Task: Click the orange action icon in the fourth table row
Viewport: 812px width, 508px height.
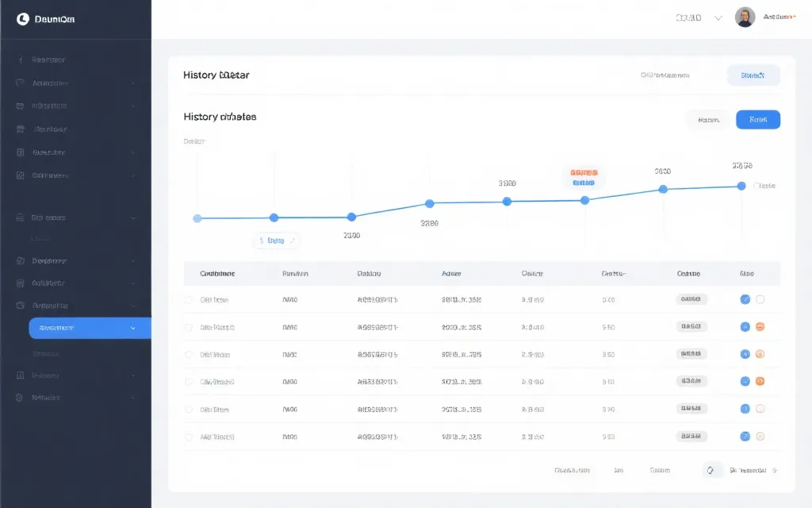Action: point(760,382)
